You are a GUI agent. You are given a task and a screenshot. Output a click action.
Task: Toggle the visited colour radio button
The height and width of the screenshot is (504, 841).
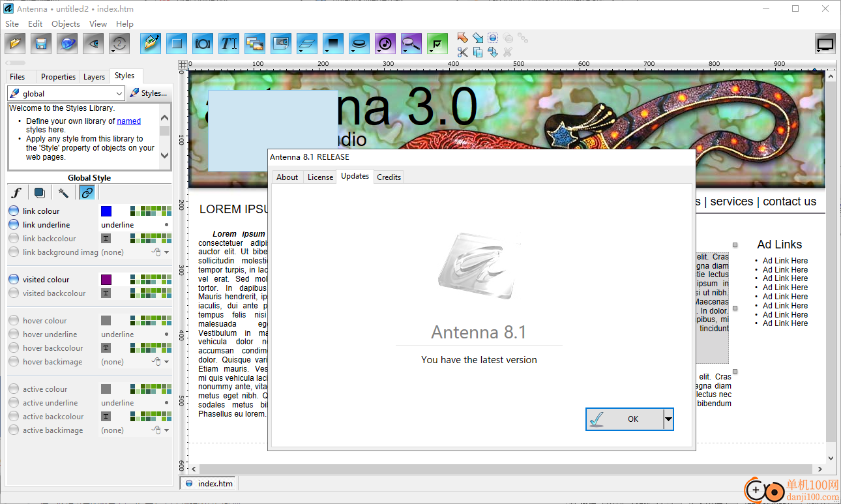tap(14, 279)
